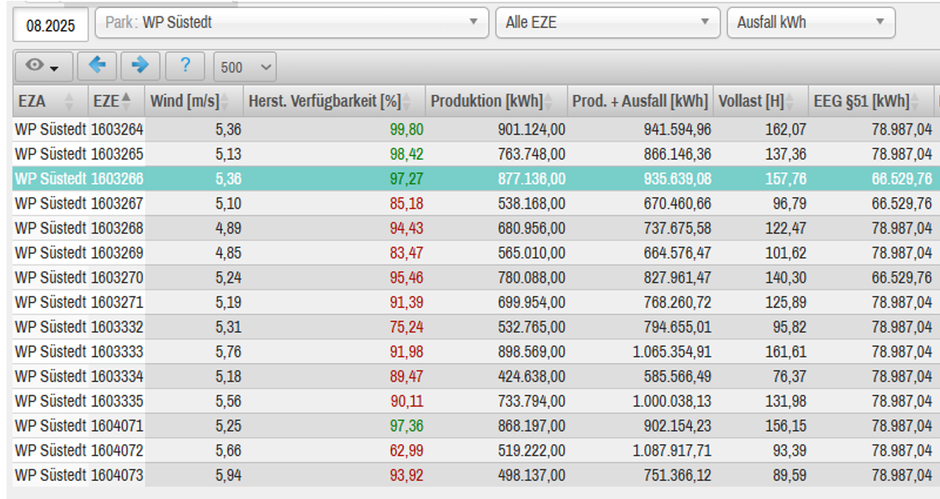
Task: Click wind speed value 5,76
Action: pyautogui.click(x=228, y=351)
